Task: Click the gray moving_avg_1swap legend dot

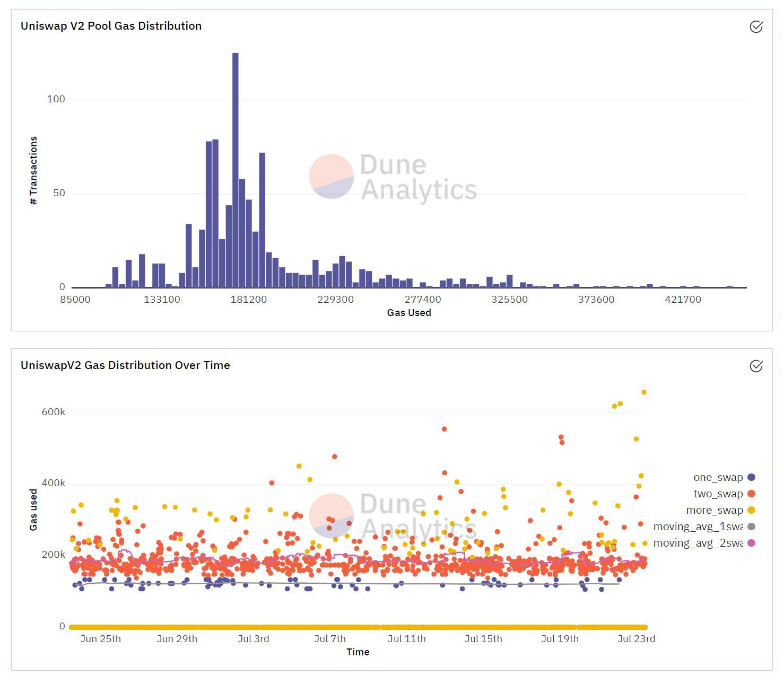Action: 751,527
